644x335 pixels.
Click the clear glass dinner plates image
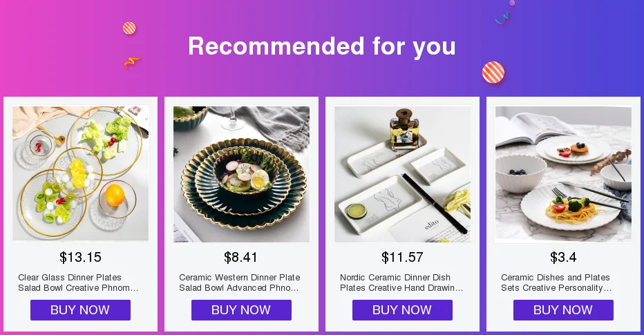coord(80,173)
